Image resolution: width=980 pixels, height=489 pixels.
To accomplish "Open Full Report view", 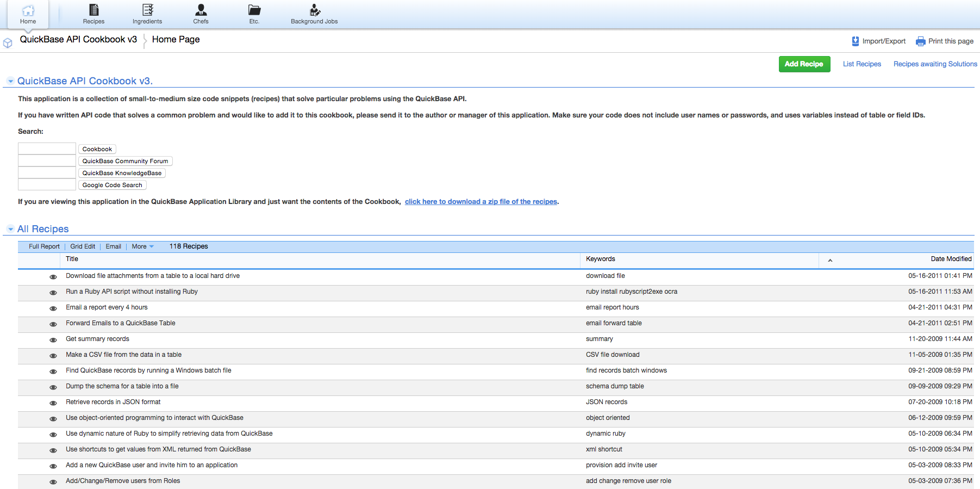I will (44, 246).
